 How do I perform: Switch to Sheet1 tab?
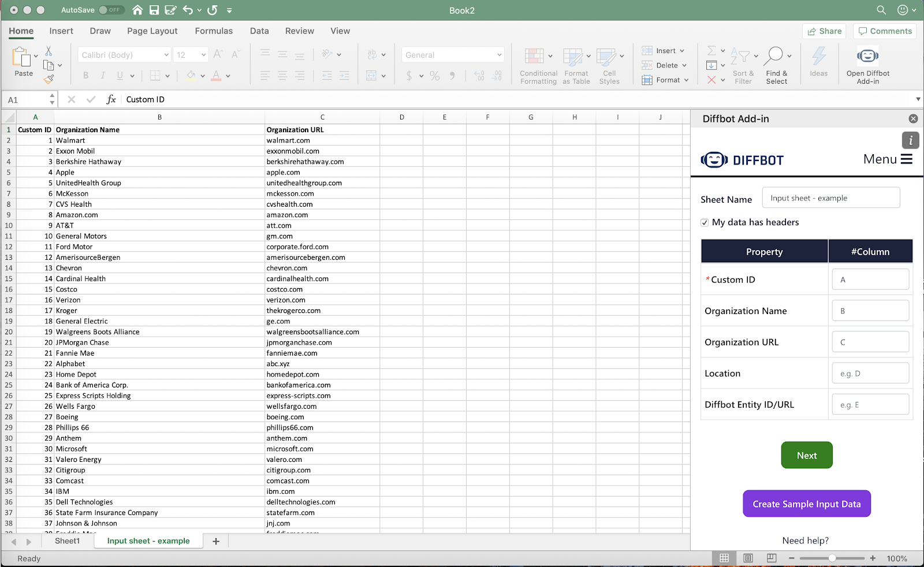coord(67,541)
